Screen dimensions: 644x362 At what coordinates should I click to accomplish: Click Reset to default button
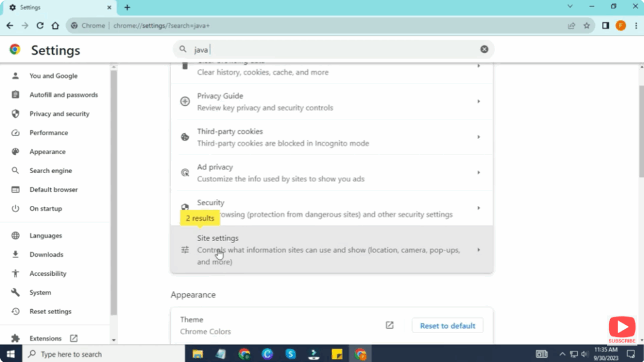click(447, 325)
